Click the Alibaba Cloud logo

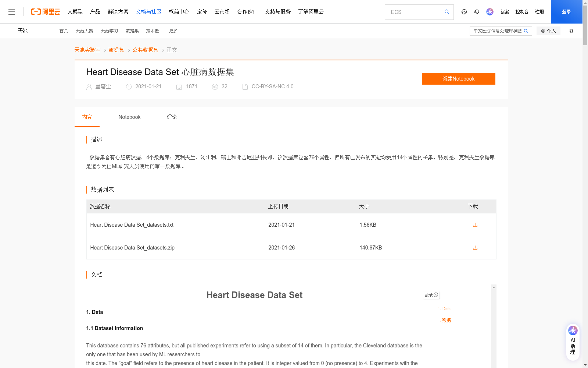tap(45, 12)
